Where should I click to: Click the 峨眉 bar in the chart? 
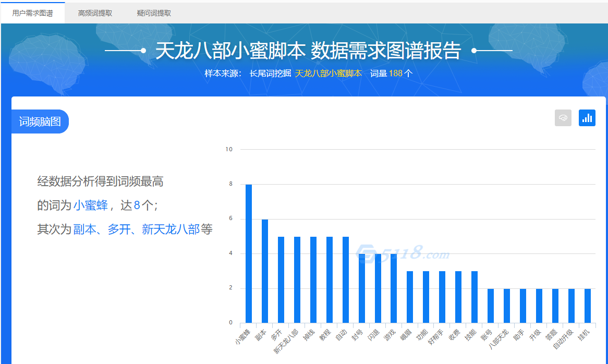point(410,297)
